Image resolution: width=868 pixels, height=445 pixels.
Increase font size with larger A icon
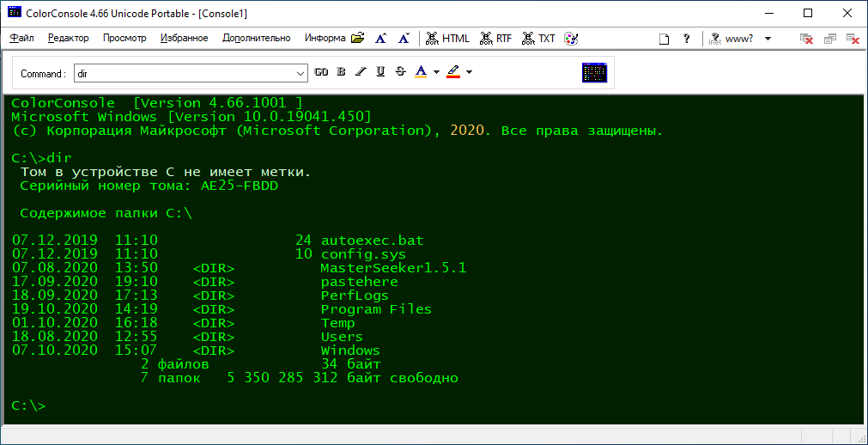coord(382,39)
